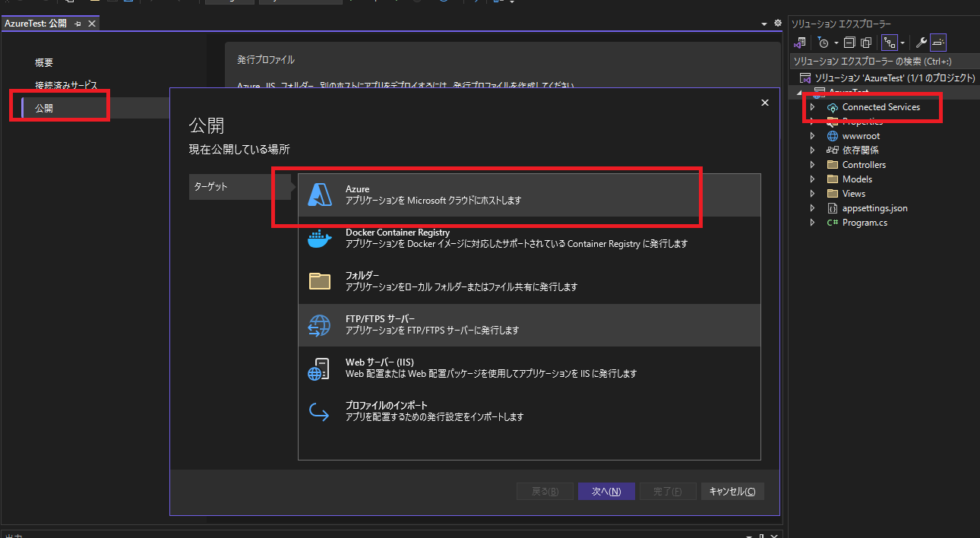Click the Program.cs C# file icon
The width and height of the screenshot is (980, 538).
tap(833, 223)
